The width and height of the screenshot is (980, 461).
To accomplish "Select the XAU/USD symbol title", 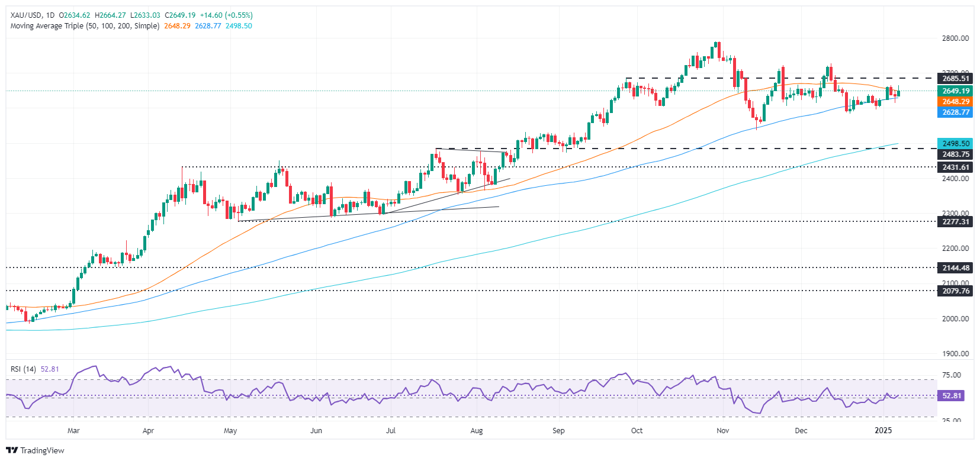I will click(26, 15).
